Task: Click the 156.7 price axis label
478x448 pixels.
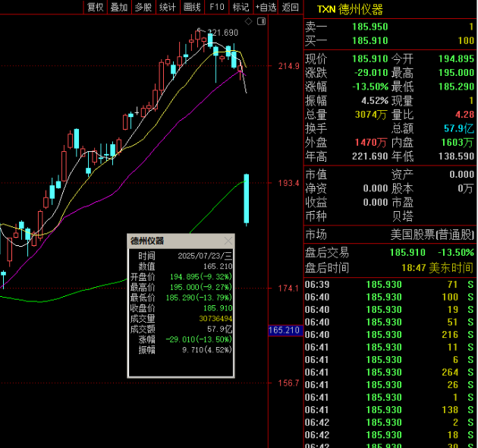Action: coord(288,383)
